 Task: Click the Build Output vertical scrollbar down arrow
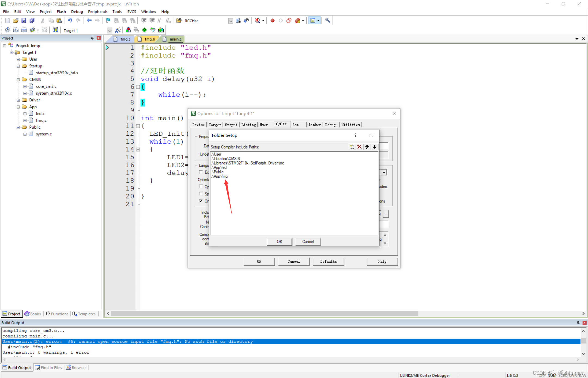tap(583, 354)
